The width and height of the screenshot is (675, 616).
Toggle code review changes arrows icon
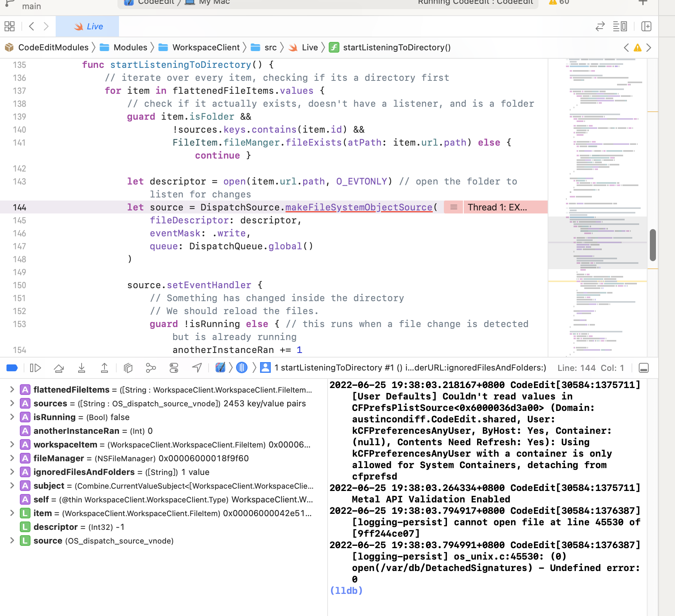coord(600,26)
